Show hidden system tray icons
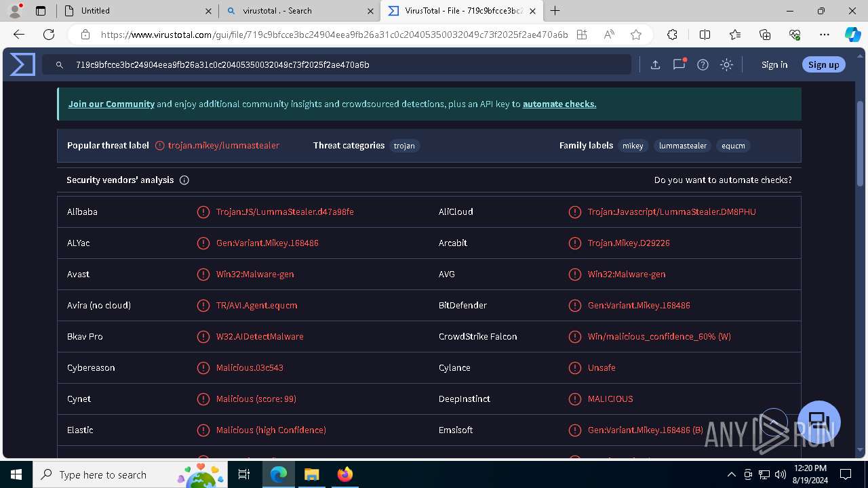The image size is (868, 488). (731, 474)
